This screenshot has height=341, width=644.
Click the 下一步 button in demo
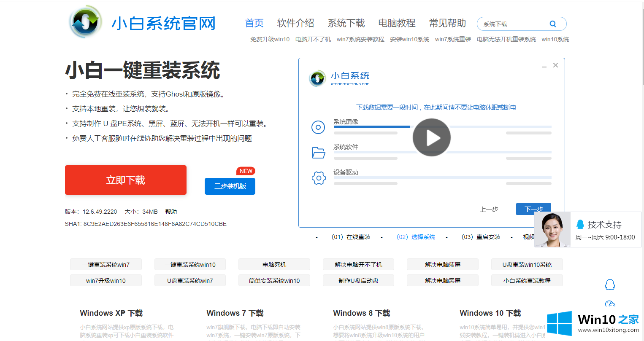tap(533, 209)
